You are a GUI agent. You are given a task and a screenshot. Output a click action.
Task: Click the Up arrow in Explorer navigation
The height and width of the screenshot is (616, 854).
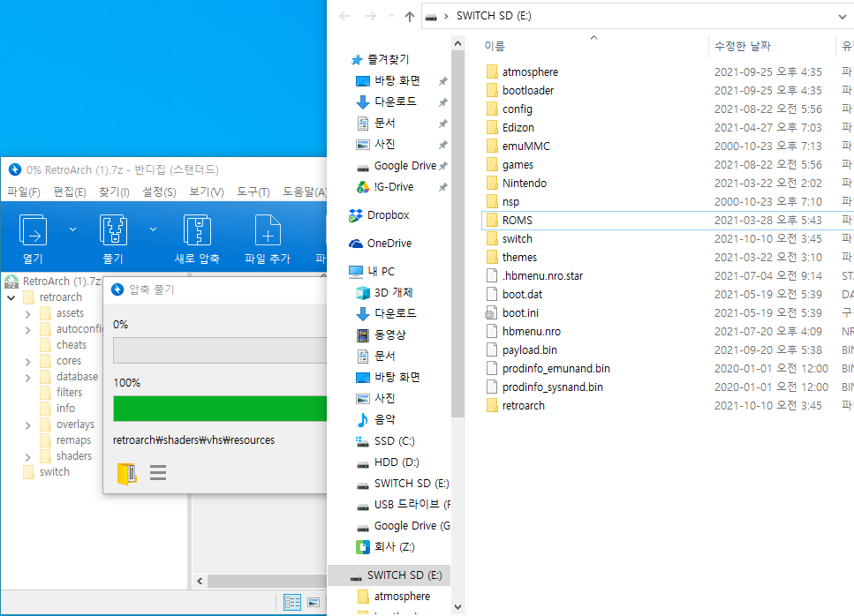(410, 16)
